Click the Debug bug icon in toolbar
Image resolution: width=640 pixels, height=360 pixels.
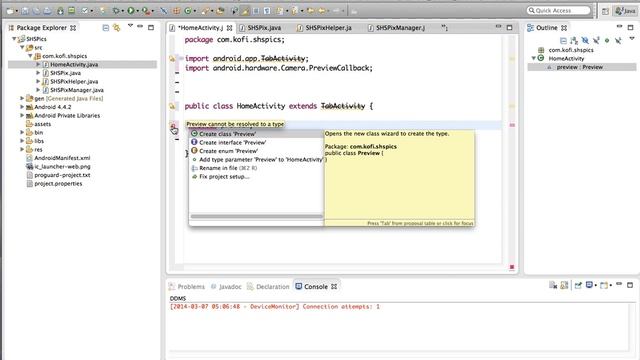116,11
